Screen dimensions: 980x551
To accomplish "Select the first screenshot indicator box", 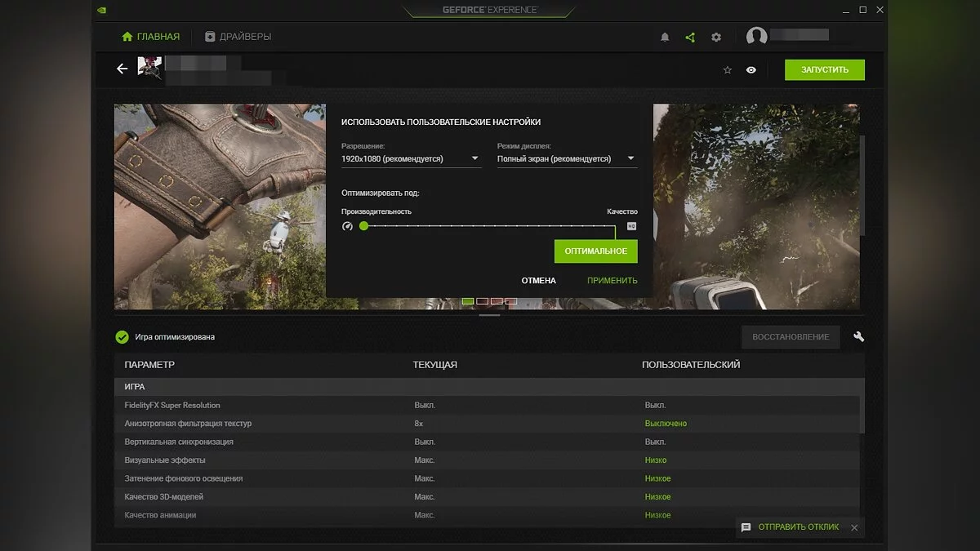I will point(468,301).
